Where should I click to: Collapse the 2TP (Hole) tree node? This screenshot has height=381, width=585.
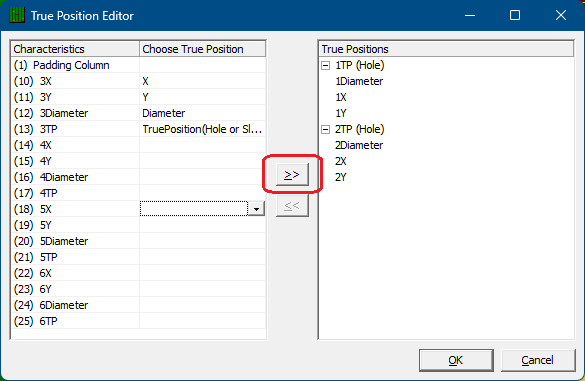(x=326, y=129)
